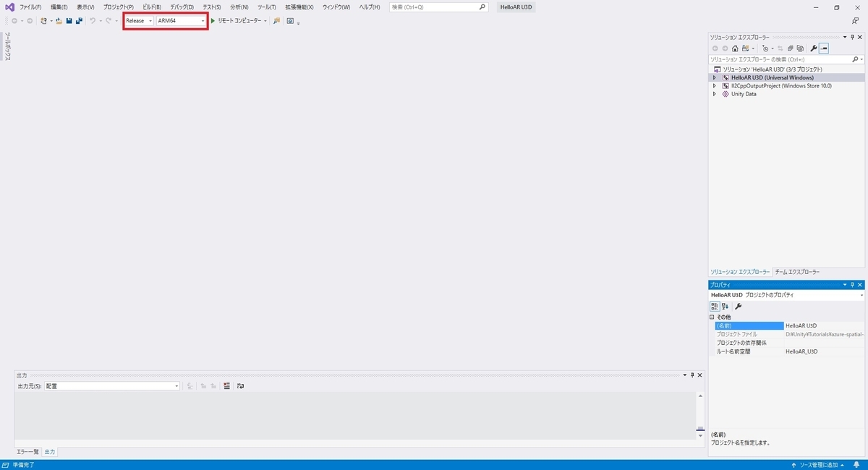Click the Navigate Backward toolbar arrow
The width and height of the screenshot is (868, 470).
(x=14, y=21)
